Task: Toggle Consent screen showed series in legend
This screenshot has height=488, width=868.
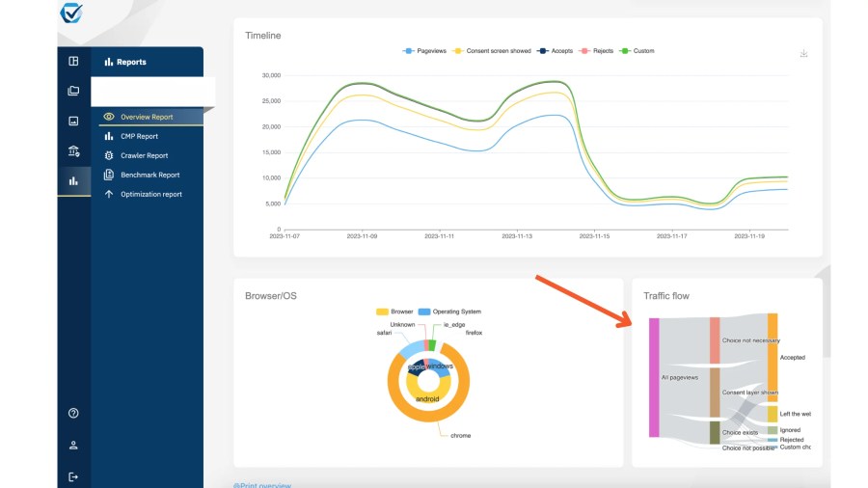Action: tap(492, 51)
